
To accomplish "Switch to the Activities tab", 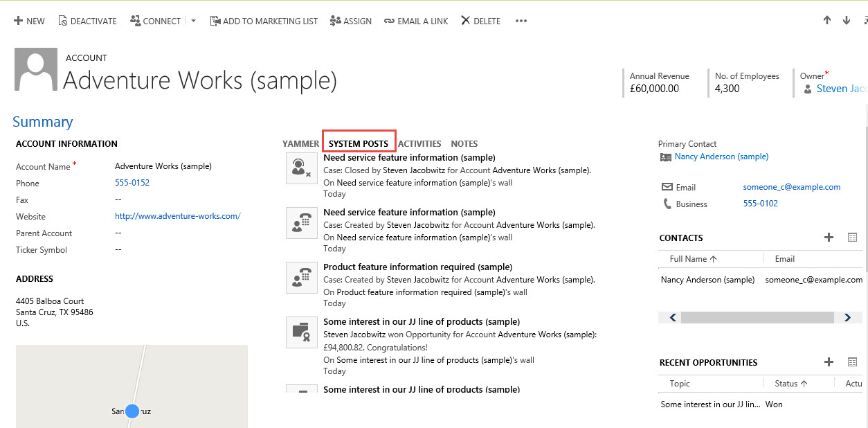I will [x=419, y=144].
